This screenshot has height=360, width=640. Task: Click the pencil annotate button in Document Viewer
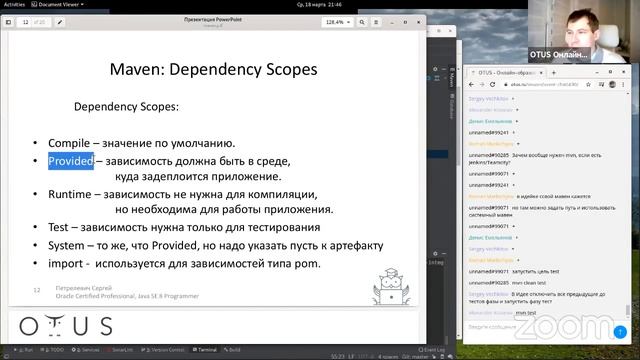coord(60,22)
